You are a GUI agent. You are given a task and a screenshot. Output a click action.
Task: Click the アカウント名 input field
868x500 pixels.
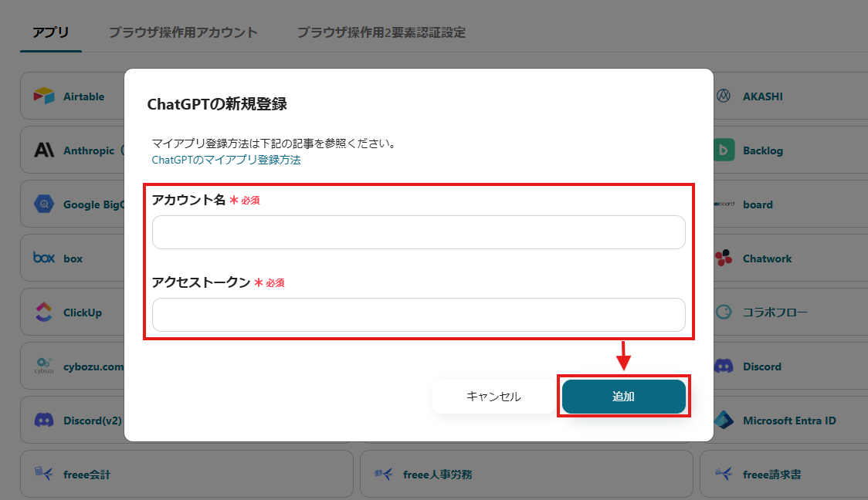tap(419, 231)
